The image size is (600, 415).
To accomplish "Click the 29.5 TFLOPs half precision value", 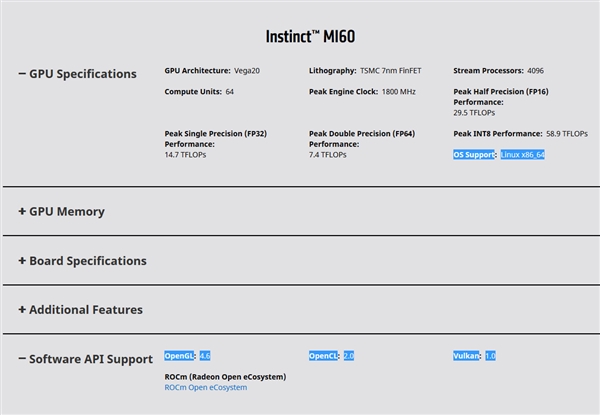I will 478,113.
